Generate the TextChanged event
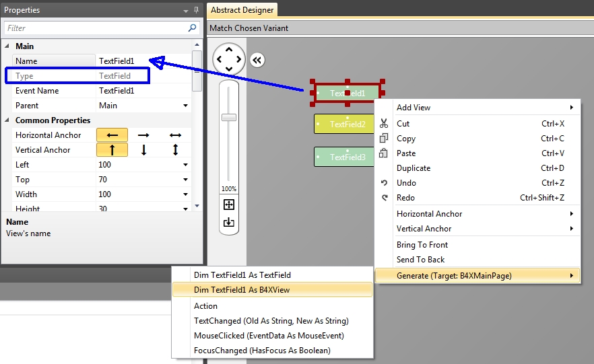The width and height of the screenshot is (594, 364). pos(272,321)
